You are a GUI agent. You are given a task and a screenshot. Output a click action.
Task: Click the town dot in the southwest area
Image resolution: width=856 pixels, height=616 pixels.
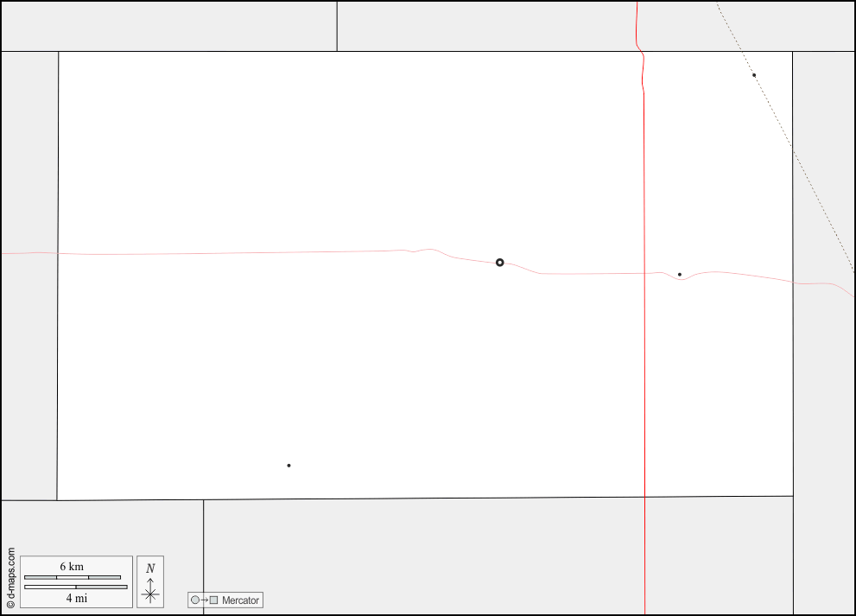click(289, 466)
